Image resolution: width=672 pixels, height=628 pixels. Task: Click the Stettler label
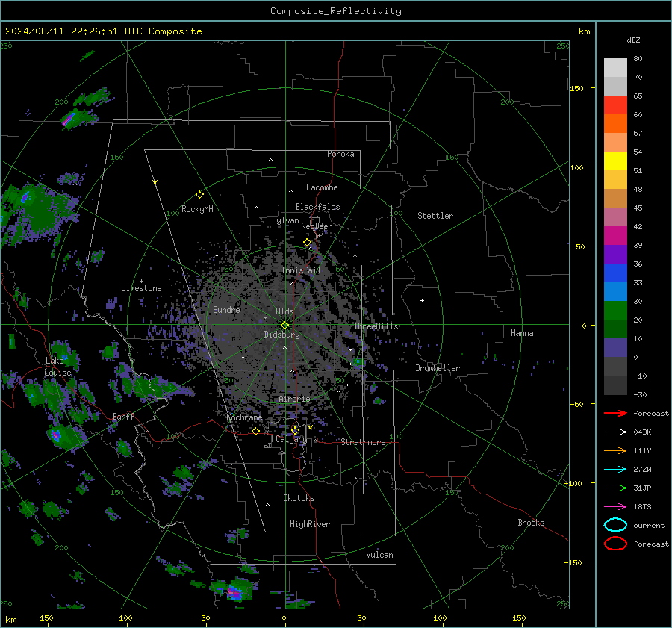tap(435, 216)
